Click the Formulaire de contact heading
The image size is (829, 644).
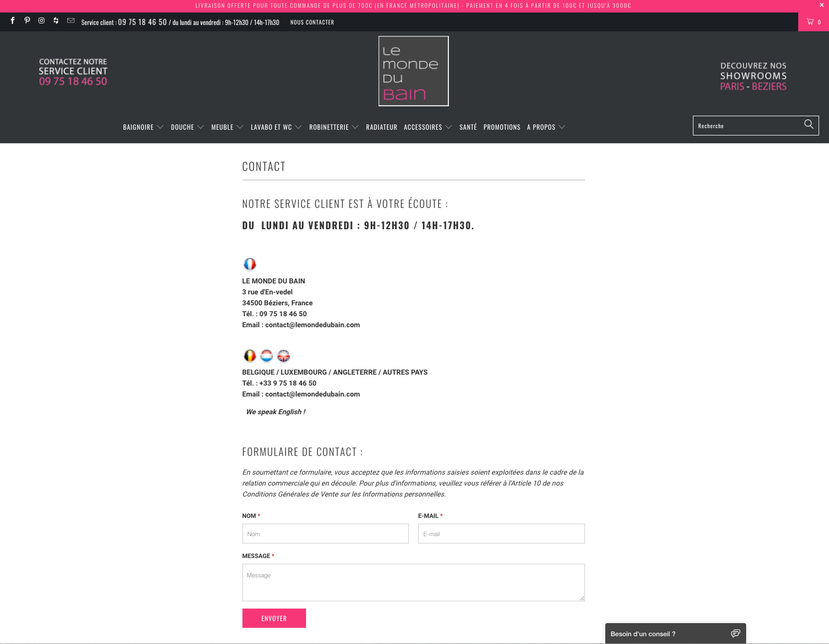click(302, 452)
